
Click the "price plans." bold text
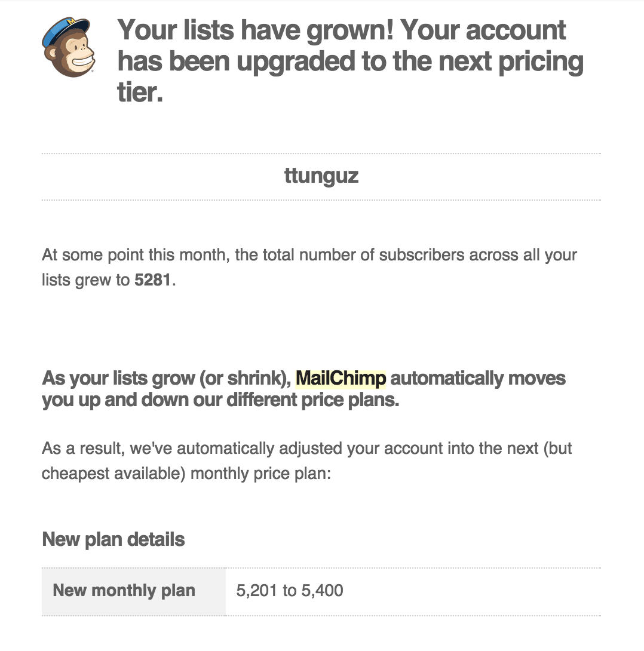[x=350, y=400]
